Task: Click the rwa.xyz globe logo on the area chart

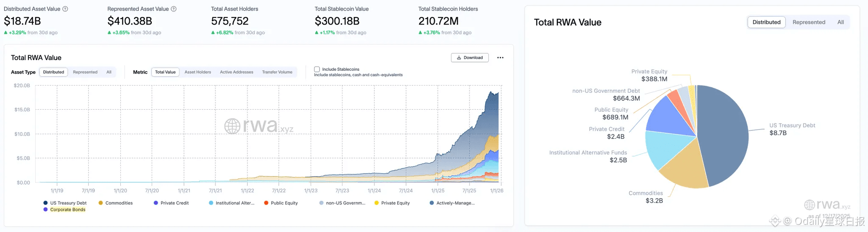Action: point(232,126)
